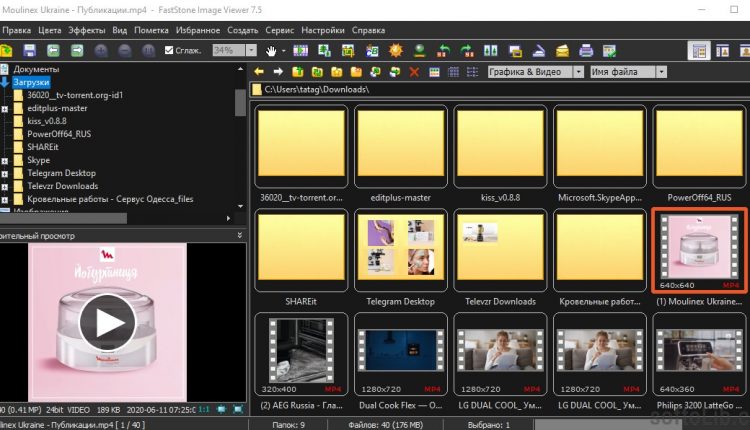Select the Документы item in tree
Viewport: 750px width, 430px height.
click(x=36, y=69)
